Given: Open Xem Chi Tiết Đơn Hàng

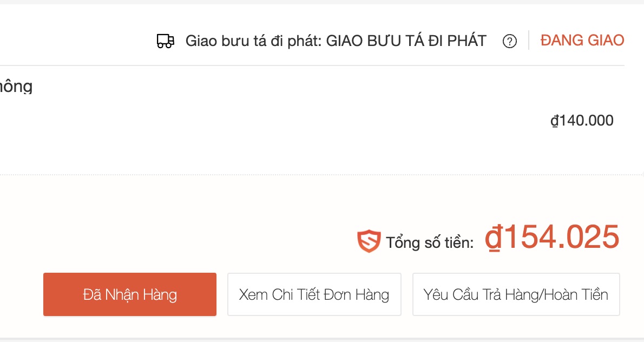Looking at the screenshot, I should click(x=314, y=294).
